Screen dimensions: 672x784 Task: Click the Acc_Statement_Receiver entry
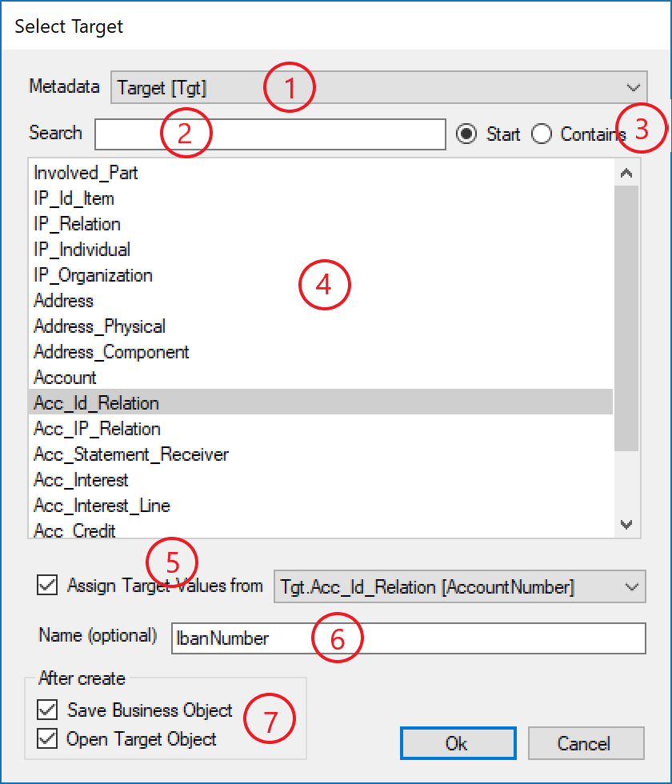click(130, 454)
